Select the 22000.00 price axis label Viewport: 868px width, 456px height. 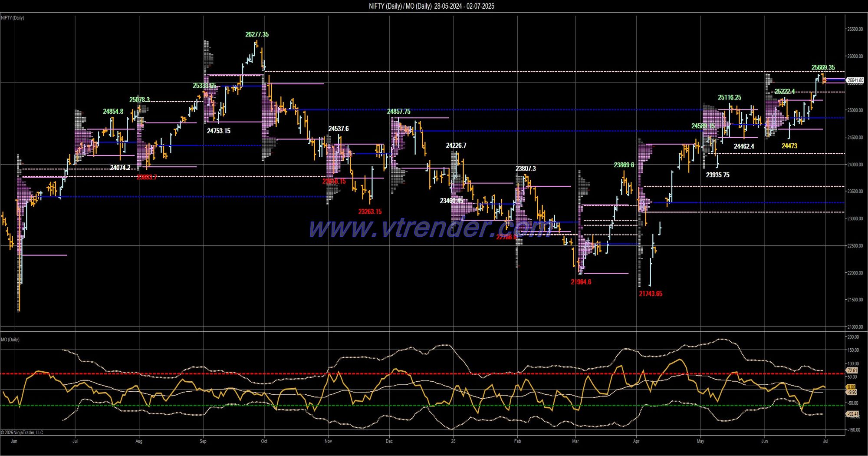pos(855,273)
